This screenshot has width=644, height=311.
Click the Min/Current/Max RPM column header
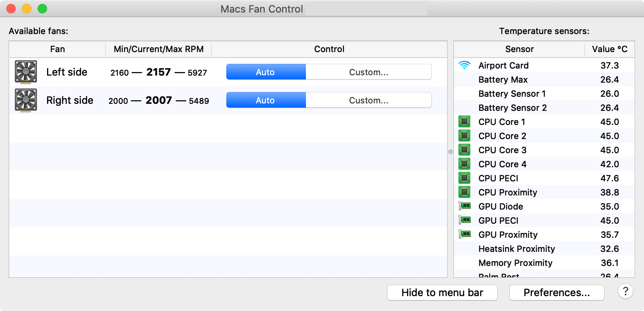[158, 49]
